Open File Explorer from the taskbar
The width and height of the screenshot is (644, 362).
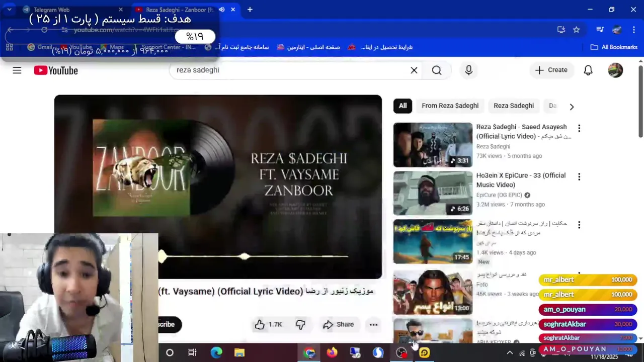[239, 353]
